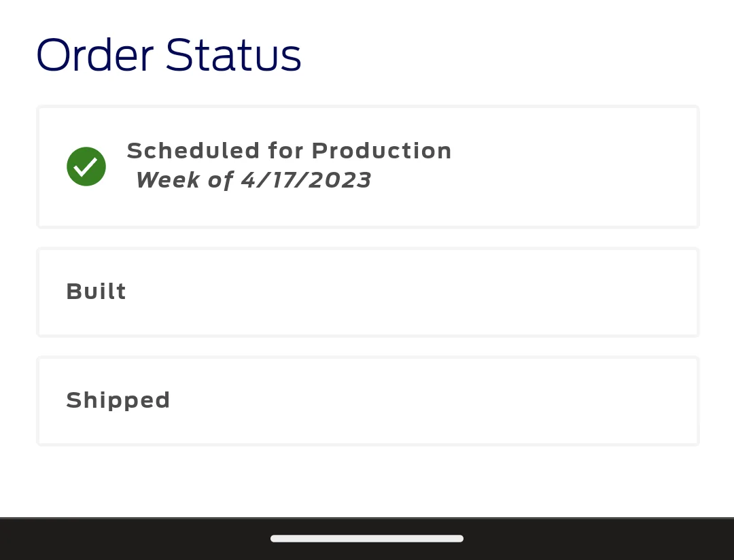Expand the Scheduled for Production card

[x=368, y=167]
